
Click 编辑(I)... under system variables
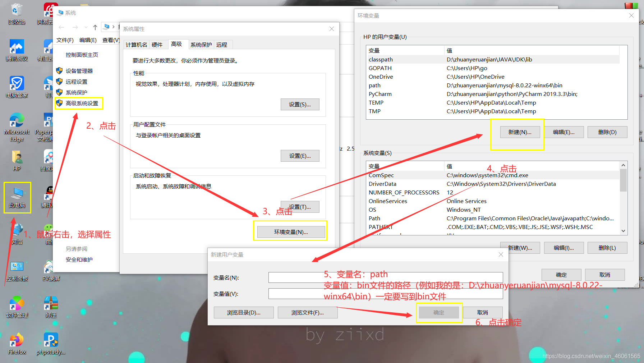[x=563, y=248]
